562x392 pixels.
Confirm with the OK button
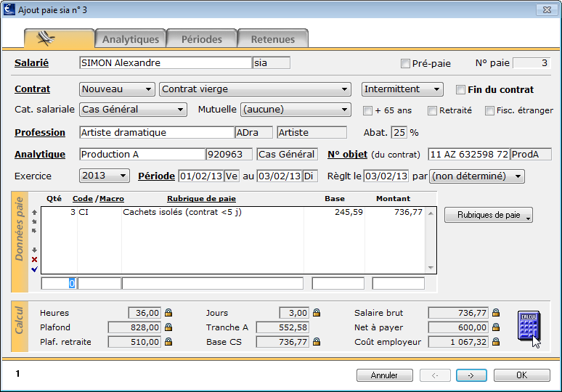522,375
